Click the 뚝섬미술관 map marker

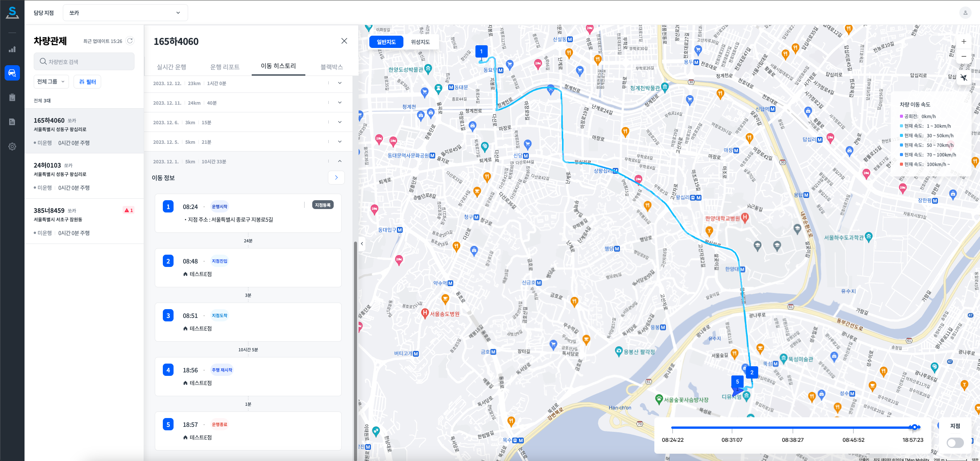coord(783,358)
